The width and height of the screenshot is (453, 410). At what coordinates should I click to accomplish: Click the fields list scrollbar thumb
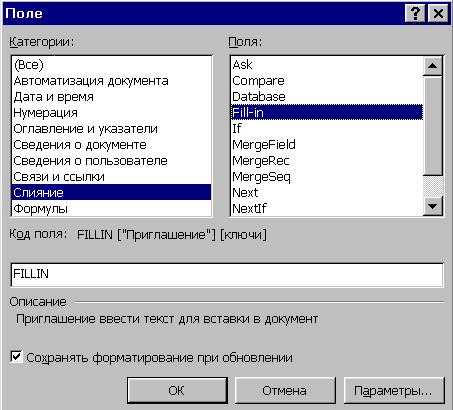click(x=433, y=126)
